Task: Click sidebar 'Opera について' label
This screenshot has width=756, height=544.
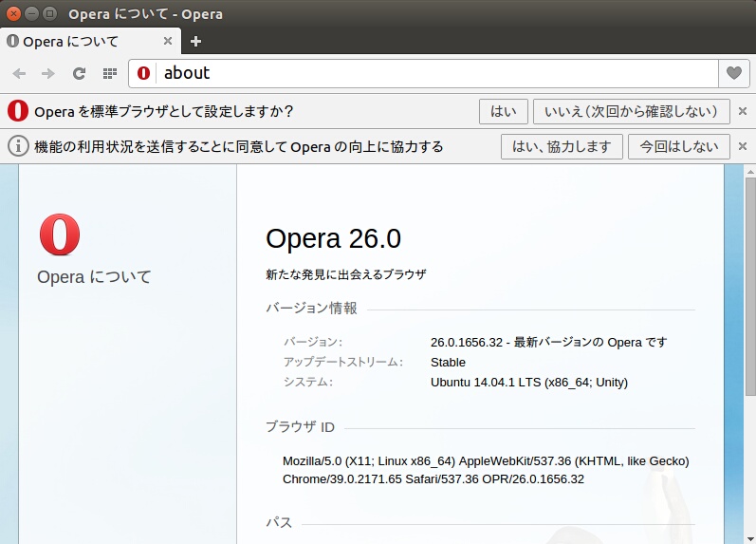Action: coord(94,277)
